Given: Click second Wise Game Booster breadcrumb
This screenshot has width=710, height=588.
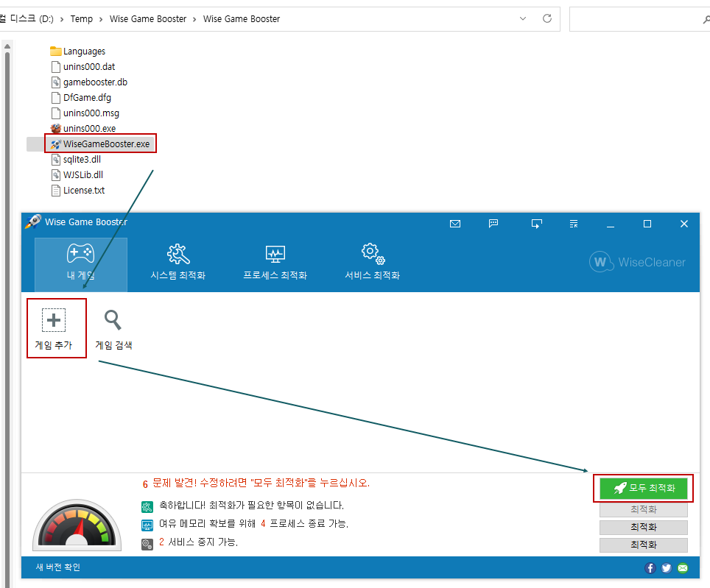Looking at the screenshot, I should tap(242, 19).
